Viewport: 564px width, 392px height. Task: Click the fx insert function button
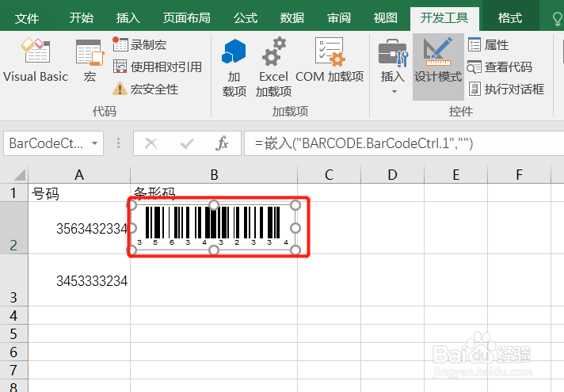[x=222, y=143]
